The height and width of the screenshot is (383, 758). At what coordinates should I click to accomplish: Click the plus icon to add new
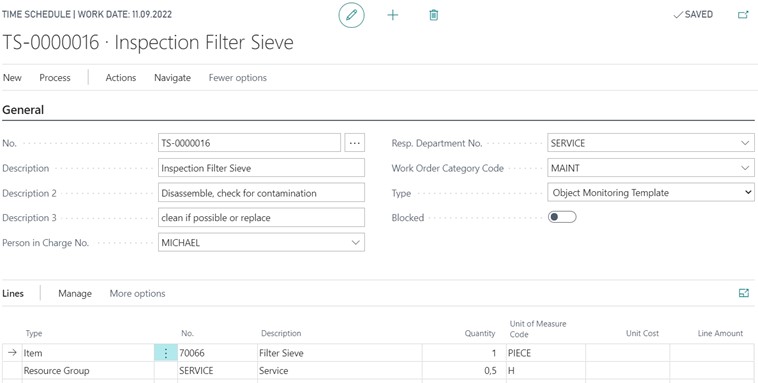[393, 15]
